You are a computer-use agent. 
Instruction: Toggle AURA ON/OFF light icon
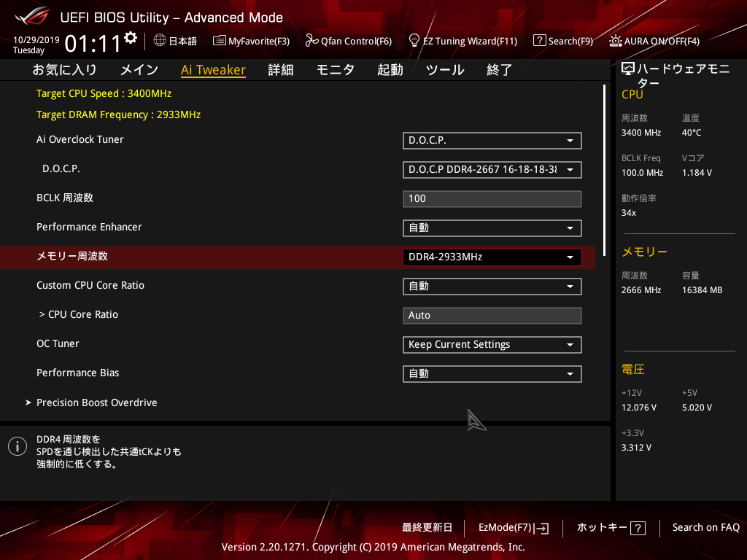(615, 41)
